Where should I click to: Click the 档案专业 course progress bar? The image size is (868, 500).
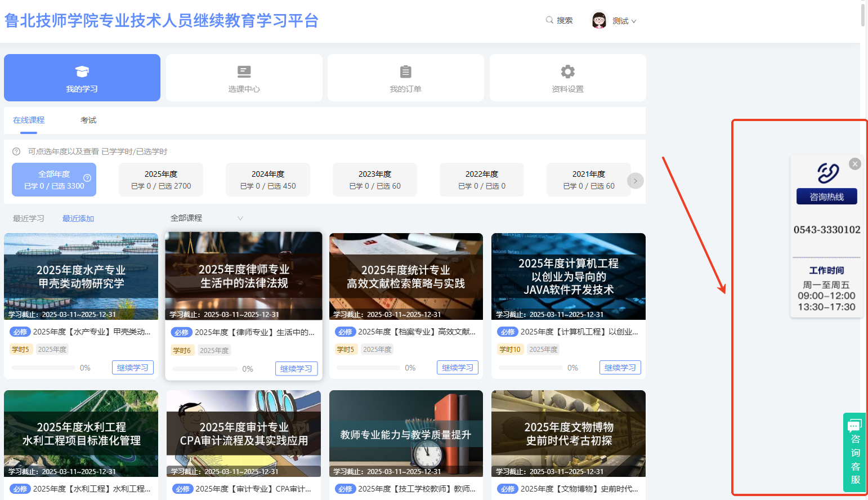(368, 368)
